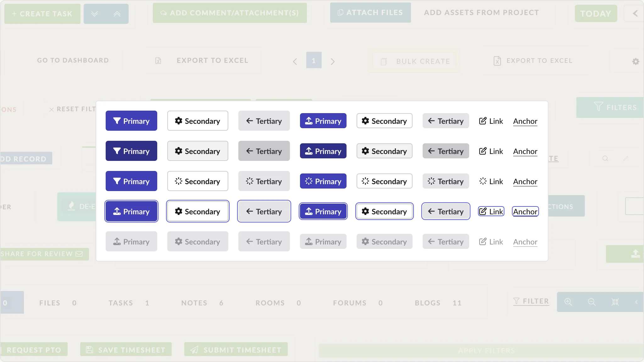Click the smaller Tertiary button with a loading spinner
The height and width of the screenshot is (362, 644).
pyautogui.click(x=446, y=181)
